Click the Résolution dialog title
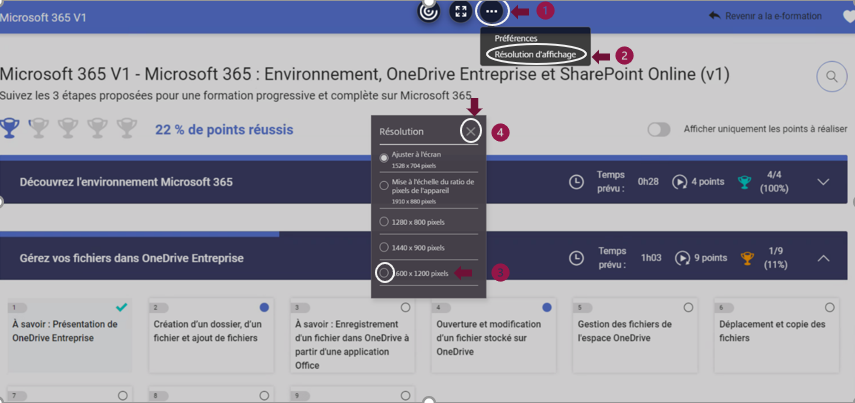The image size is (855, 403). [x=401, y=131]
